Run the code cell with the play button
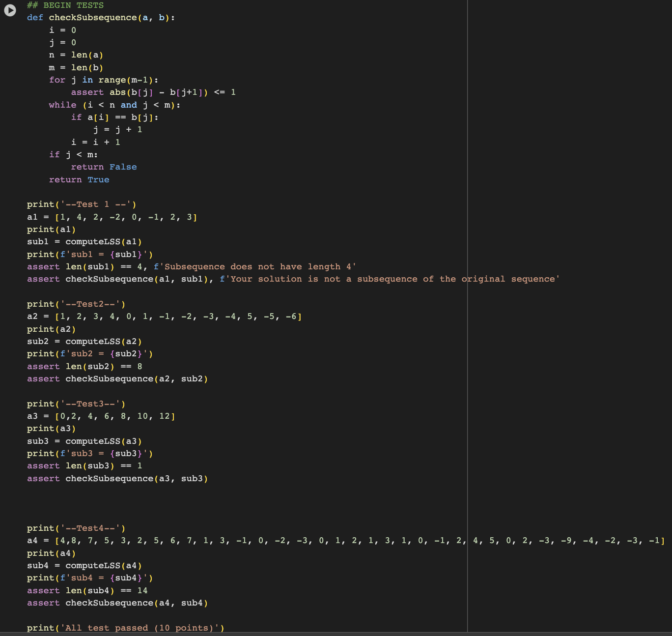672x636 pixels. tap(10, 10)
